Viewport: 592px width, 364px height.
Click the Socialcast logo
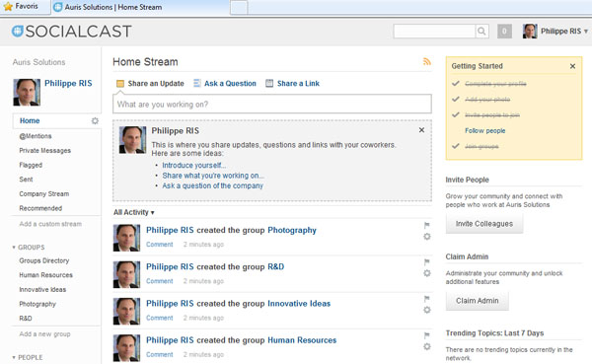click(71, 32)
